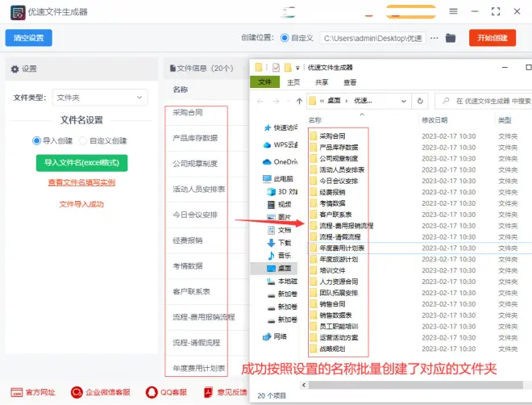Switch to the 查看 ribbon tab
The width and height of the screenshot is (532, 405).
tap(350, 82)
